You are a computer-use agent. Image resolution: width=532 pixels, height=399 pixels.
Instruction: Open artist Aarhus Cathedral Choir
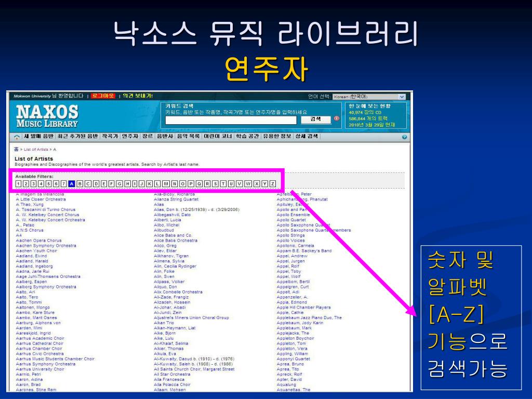[x=39, y=343]
